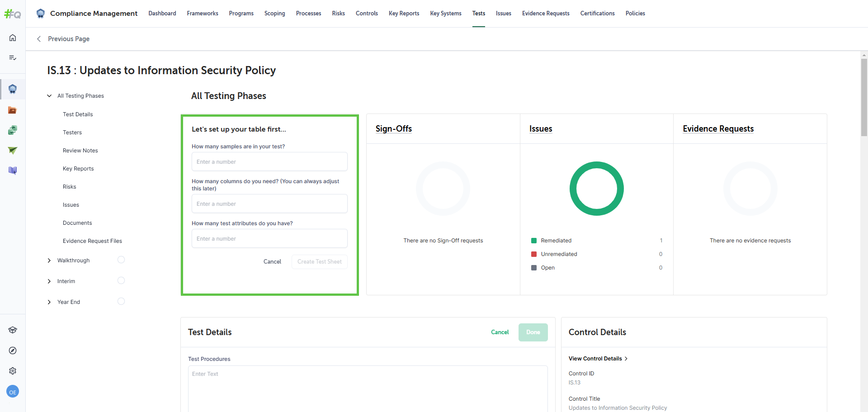Expand the Year End phase chevron
Image resolution: width=868 pixels, height=412 pixels.
pyautogui.click(x=49, y=302)
